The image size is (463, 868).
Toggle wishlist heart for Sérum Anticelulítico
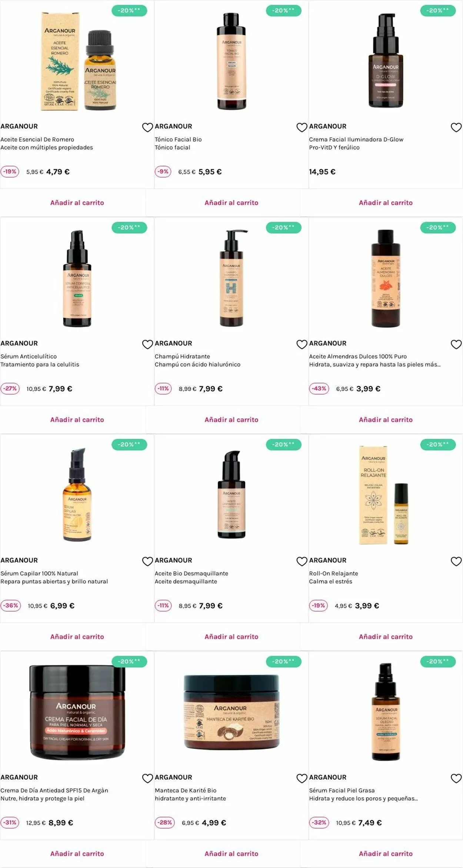(147, 344)
